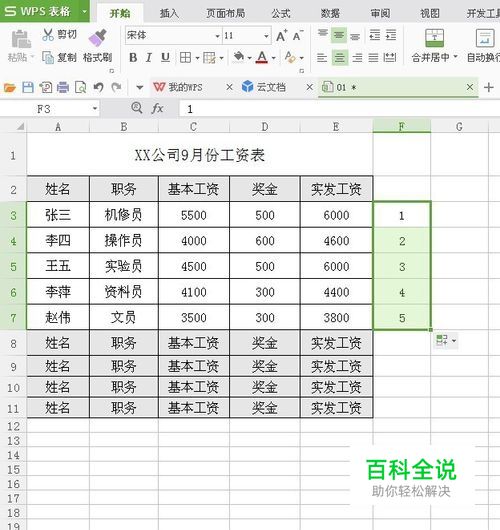Toggle Bold formatting
500x530 pixels.
click(133, 58)
